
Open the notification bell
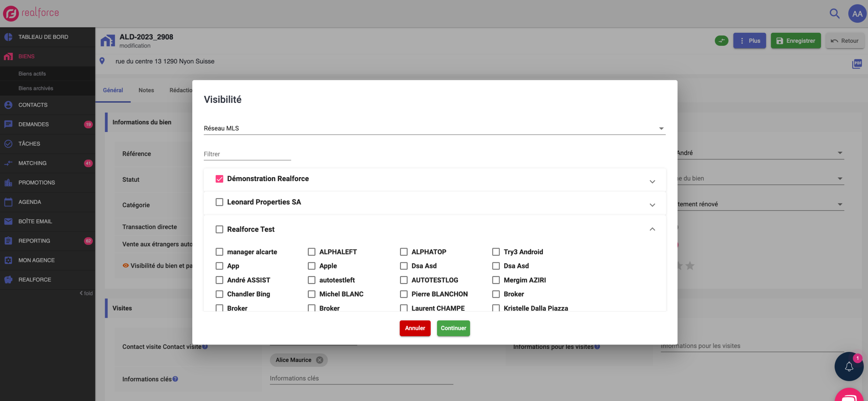[x=849, y=366]
